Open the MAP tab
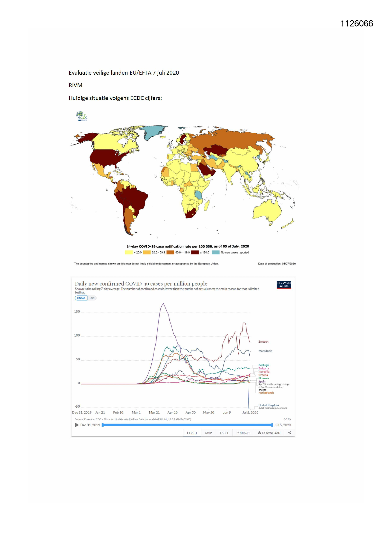 [x=208, y=433]
